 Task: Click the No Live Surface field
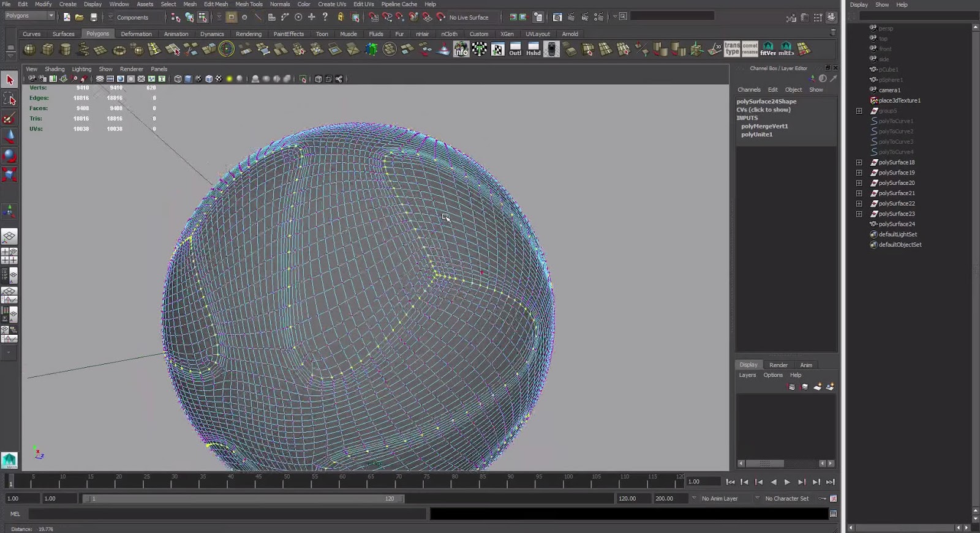[x=469, y=17]
